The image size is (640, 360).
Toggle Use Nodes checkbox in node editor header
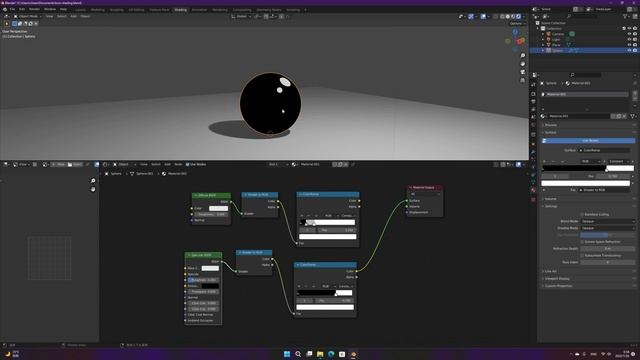pyautogui.click(x=188, y=164)
